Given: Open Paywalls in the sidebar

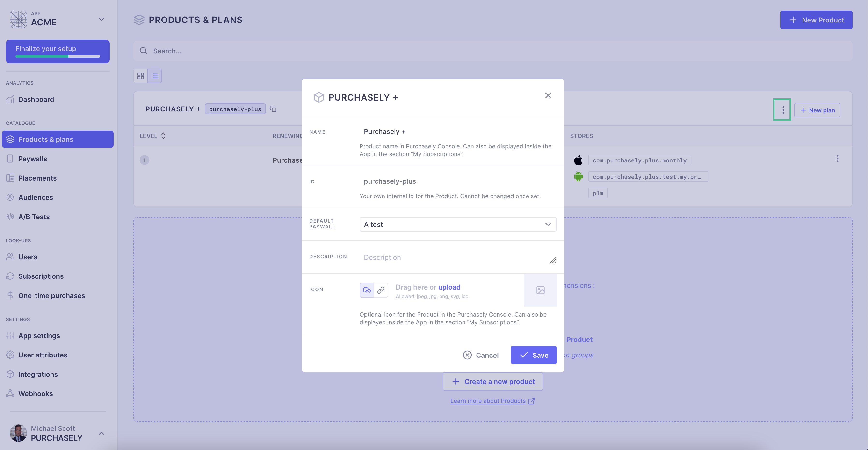Looking at the screenshot, I should tap(33, 159).
